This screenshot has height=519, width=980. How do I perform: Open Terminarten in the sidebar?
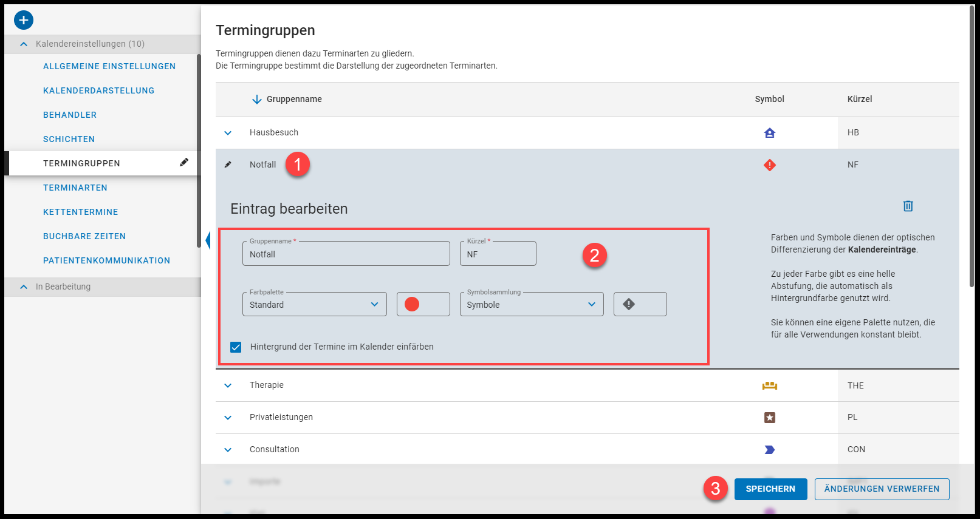tap(75, 188)
